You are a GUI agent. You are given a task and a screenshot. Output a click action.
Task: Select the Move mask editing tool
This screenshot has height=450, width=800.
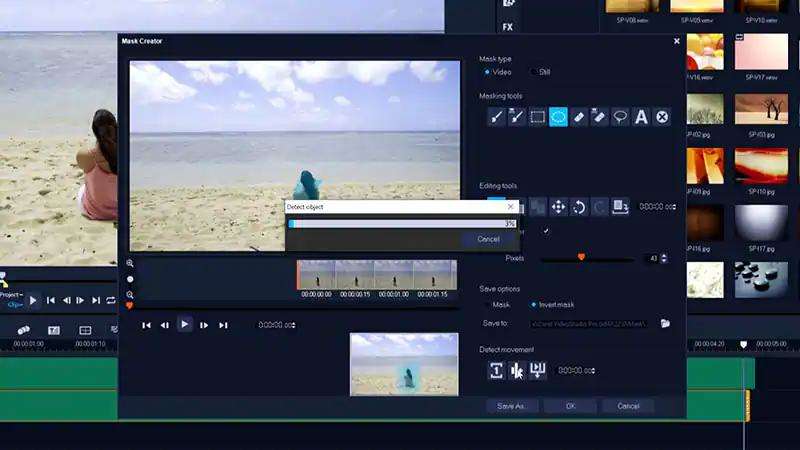pos(558,207)
